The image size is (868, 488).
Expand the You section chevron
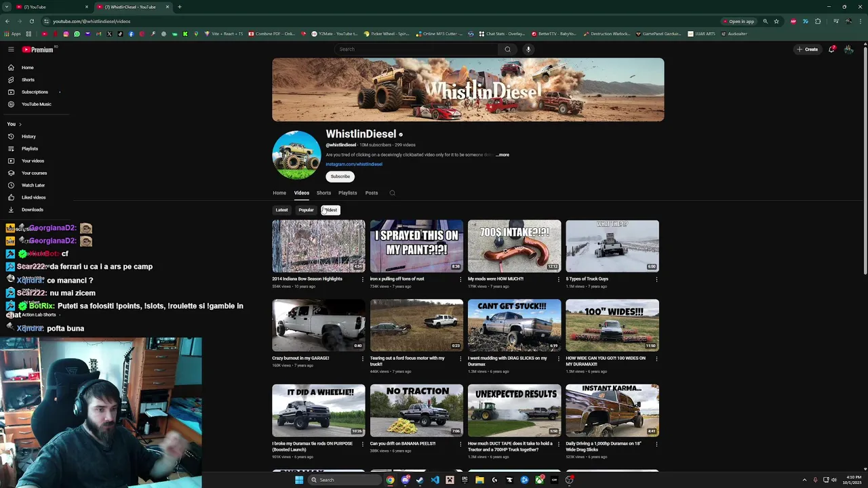(x=20, y=124)
